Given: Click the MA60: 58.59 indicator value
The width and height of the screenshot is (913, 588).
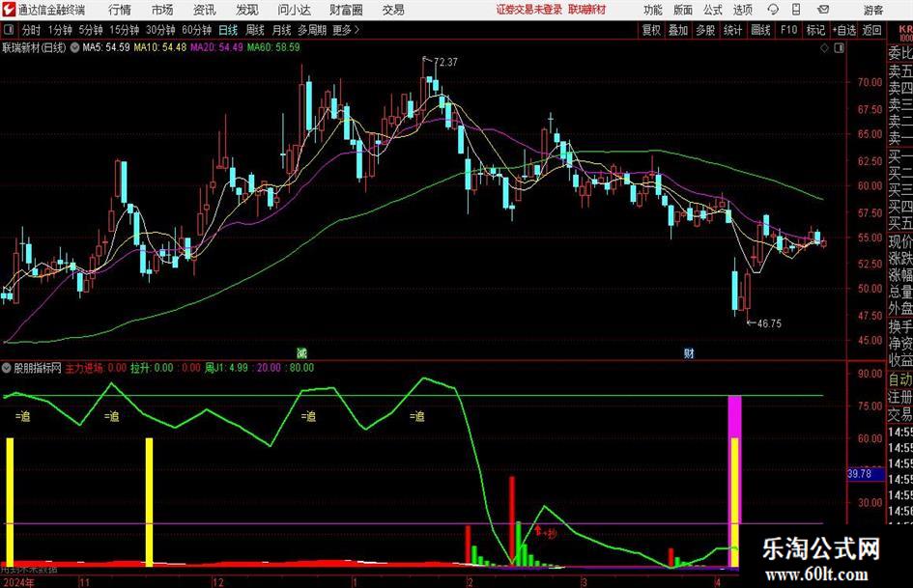Looking at the screenshot, I should click(273, 47).
